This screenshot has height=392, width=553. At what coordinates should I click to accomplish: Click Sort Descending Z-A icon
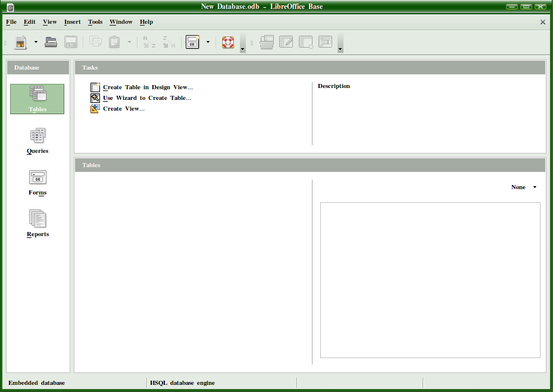[x=169, y=42]
